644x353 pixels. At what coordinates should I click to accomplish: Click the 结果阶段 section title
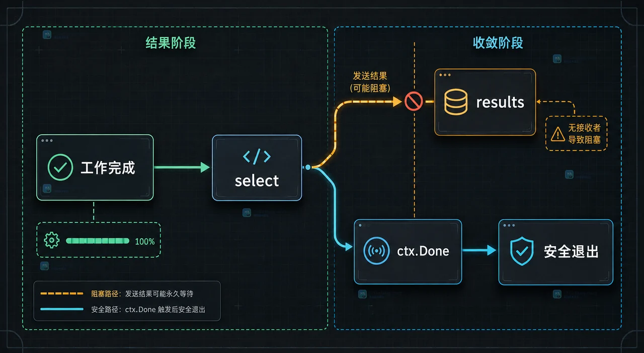point(171,43)
